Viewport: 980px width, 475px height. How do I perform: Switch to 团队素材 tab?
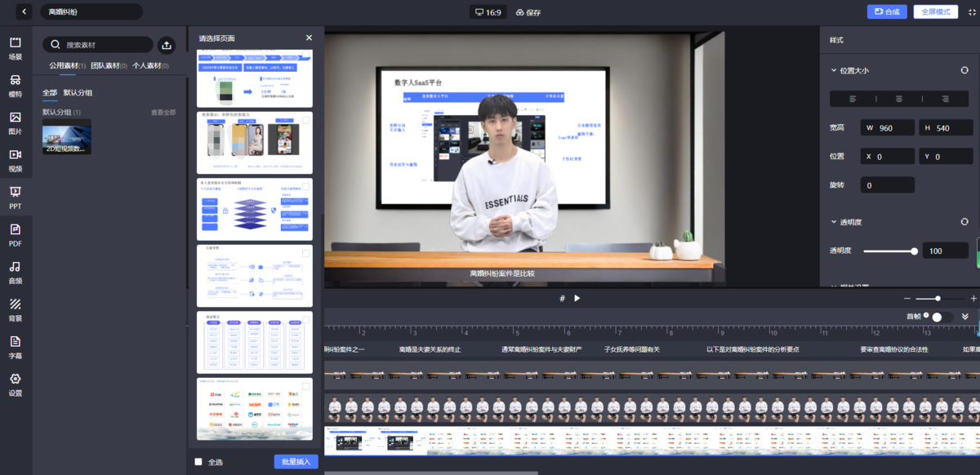click(109, 65)
